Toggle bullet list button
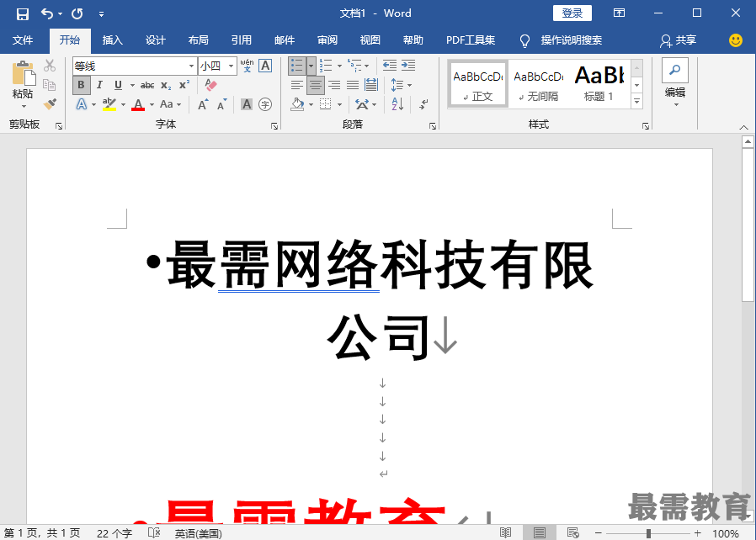This screenshot has width=756, height=540. point(297,66)
